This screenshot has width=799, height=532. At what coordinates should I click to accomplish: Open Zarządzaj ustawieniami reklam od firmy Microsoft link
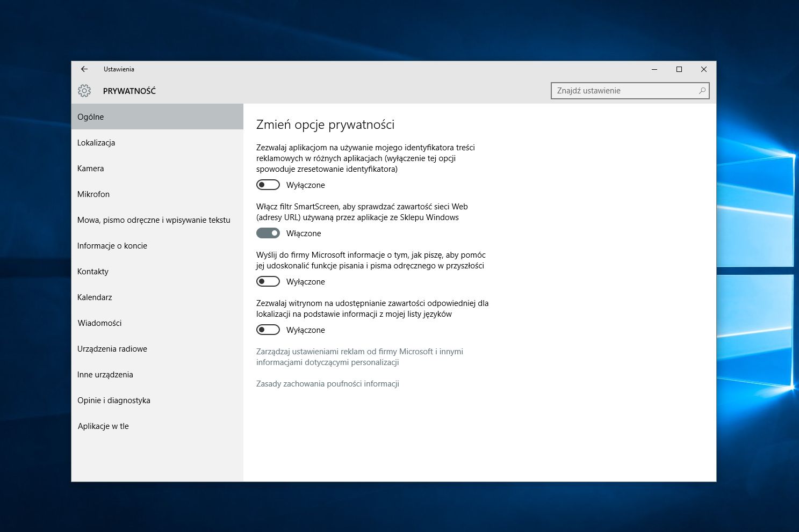359,357
